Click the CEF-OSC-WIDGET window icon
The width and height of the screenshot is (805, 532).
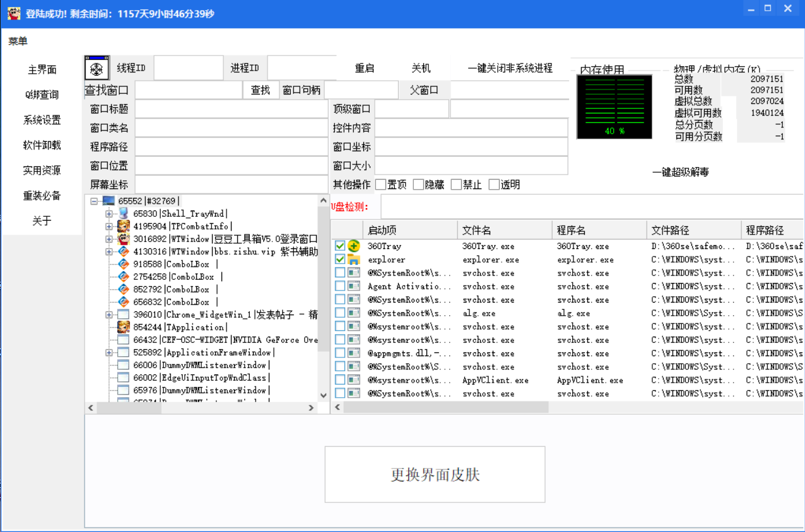pyautogui.click(x=123, y=340)
